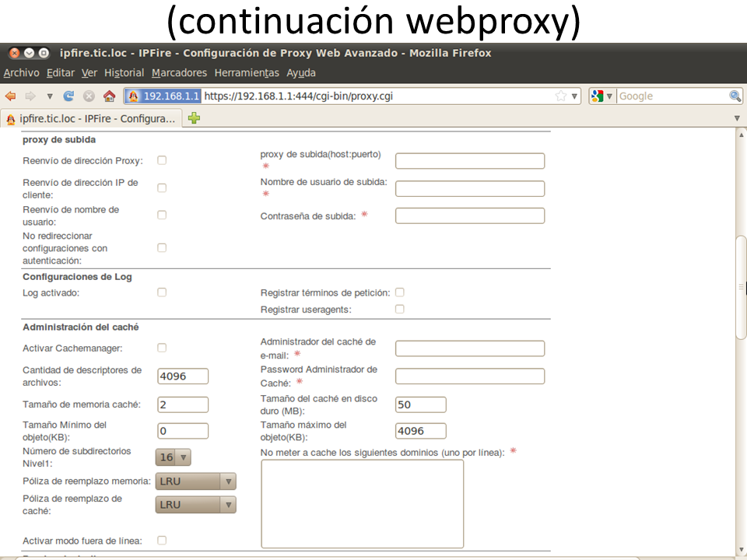Click the Reload page icon

point(68,96)
